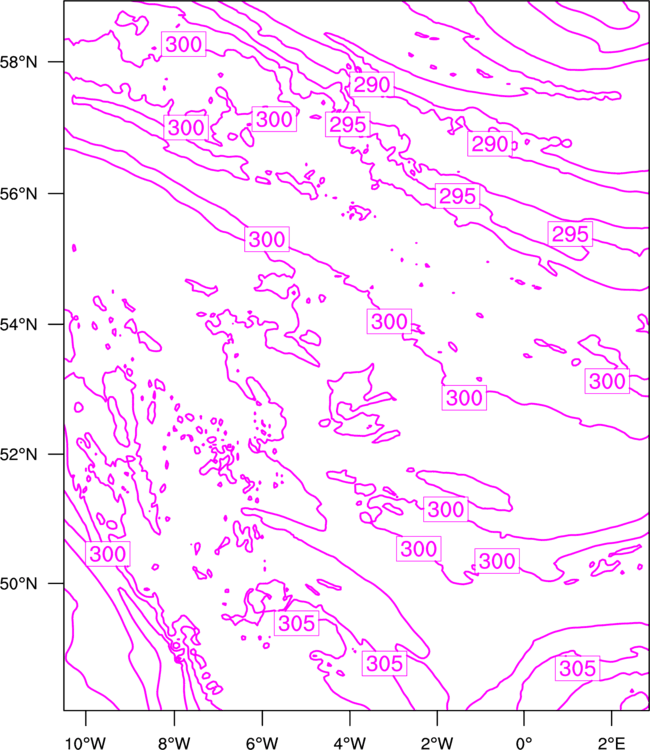
Task: Click the 10°W longitude axis label
Action: click(86, 743)
